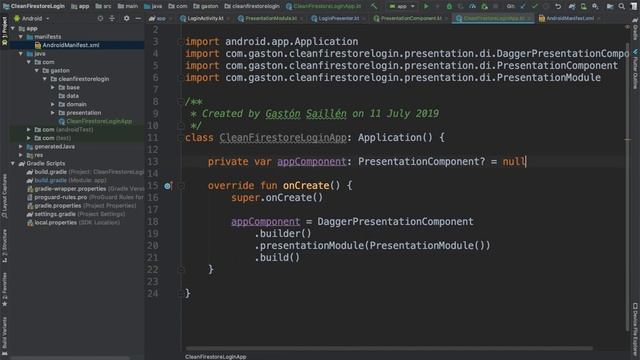Screen dimensions: 640x360
Task: Click the src breadcrumb in navigation bar
Action: click(x=103, y=6)
